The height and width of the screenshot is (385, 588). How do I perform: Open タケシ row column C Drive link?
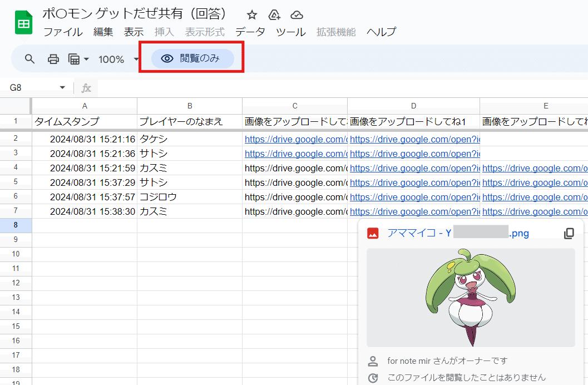(296, 139)
